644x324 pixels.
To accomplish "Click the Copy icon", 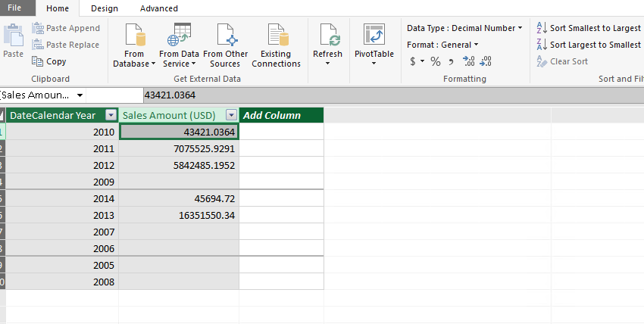I will pos(38,61).
